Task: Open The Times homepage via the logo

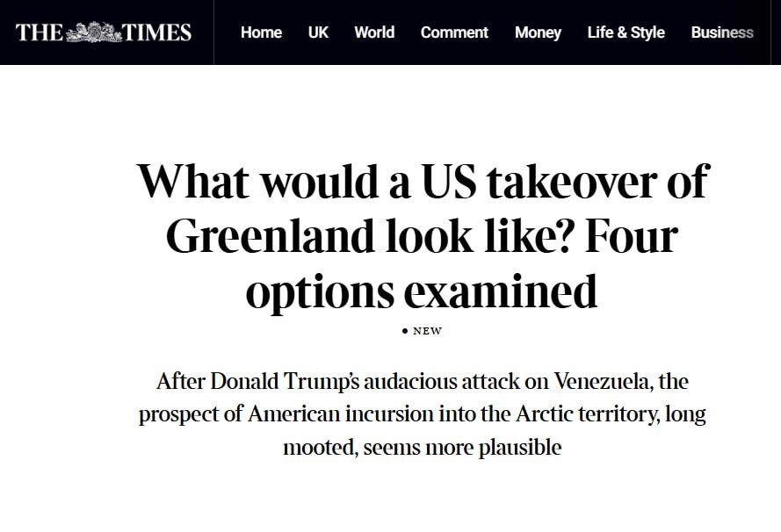Action: (x=102, y=32)
